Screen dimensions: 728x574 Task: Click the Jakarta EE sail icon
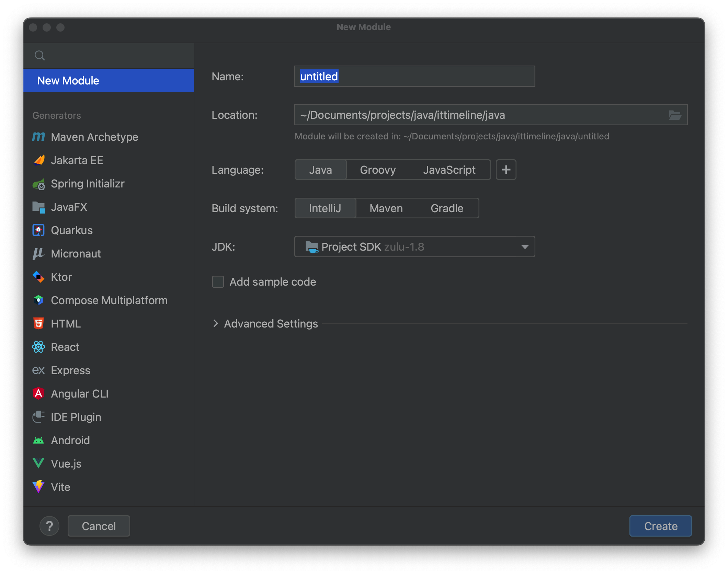pos(39,160)
